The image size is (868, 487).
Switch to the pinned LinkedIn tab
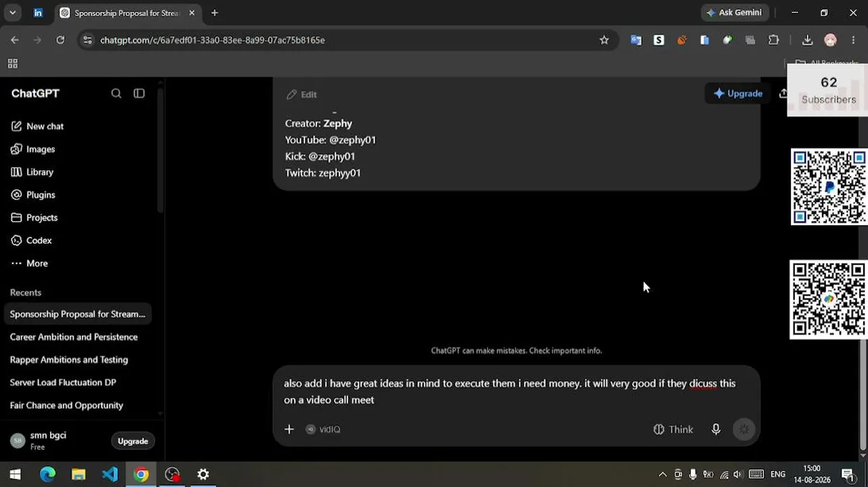click(x=38, y=13)
